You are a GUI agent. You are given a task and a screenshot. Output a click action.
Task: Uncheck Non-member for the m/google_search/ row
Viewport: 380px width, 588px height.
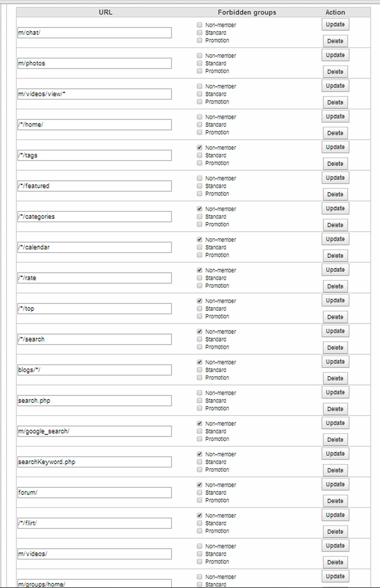pyautogui.click(x=200, y=424)
